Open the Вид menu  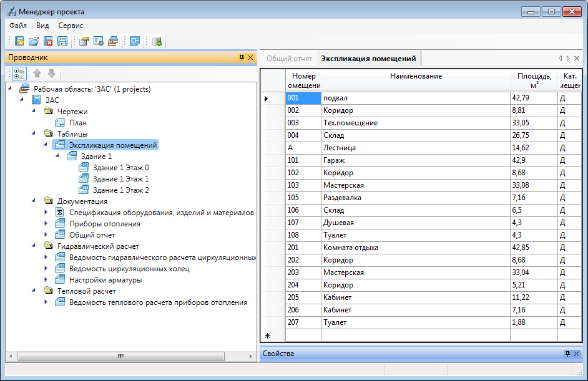pyautogui.click(x=42, y=26)
